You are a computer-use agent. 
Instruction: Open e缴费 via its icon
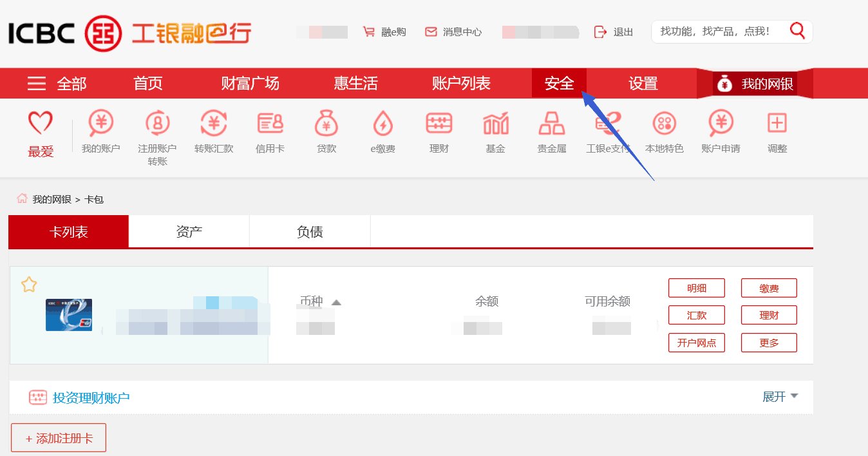pos(382,132)
